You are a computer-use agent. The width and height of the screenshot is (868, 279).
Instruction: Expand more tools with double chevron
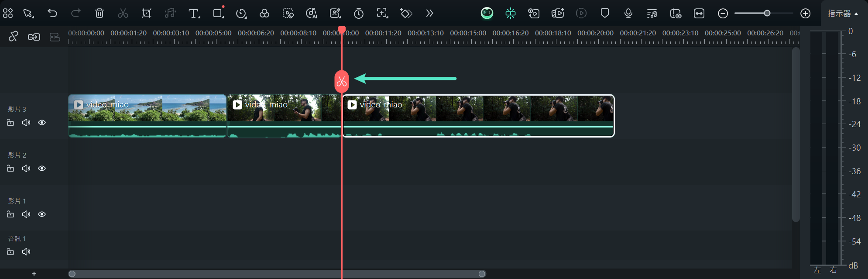tap(430, 13)
